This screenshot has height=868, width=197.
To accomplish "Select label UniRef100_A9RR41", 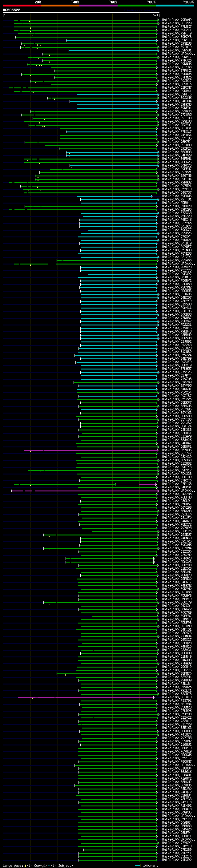I will click(176, 91).
